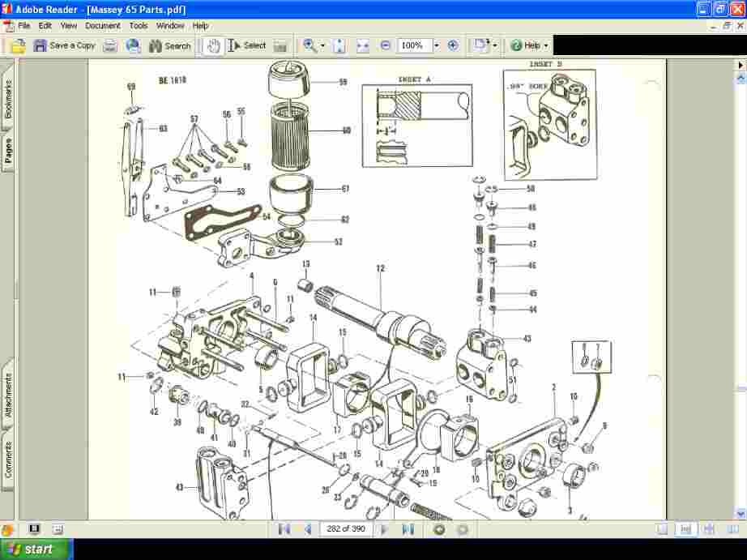The height and width of the screenshot is (560, 747).
Task: Go to the next page
Action: tap(385, 529)
